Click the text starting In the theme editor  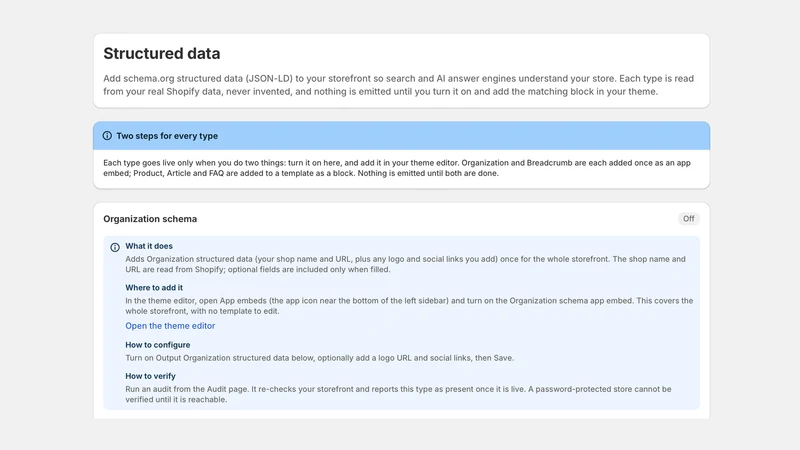[409, 306]
